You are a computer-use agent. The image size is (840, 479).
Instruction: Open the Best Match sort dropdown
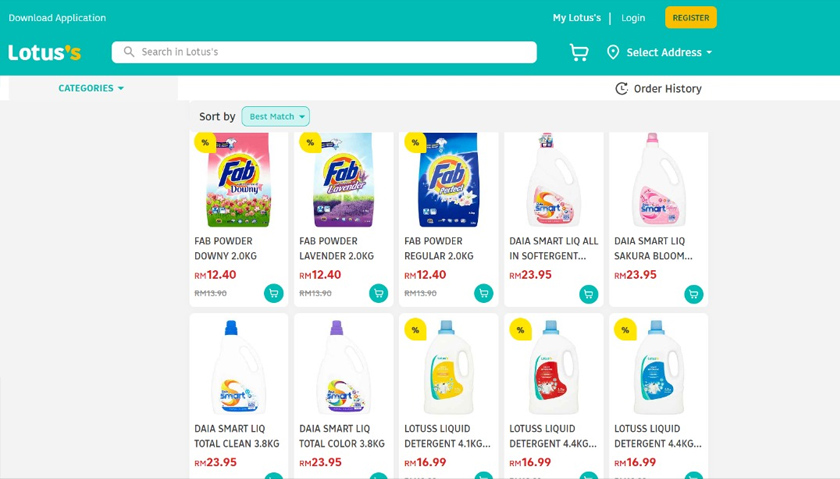[276, 117]
